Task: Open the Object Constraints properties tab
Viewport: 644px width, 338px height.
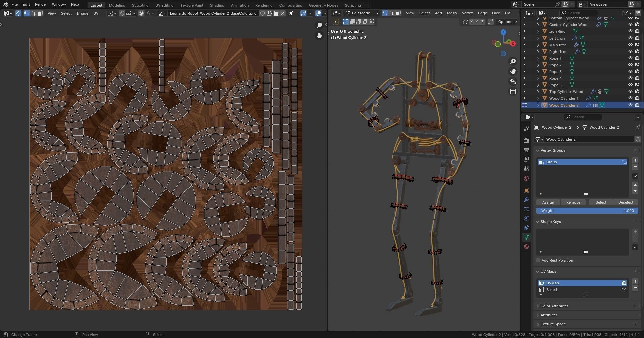Action: [x=526, y=228]
